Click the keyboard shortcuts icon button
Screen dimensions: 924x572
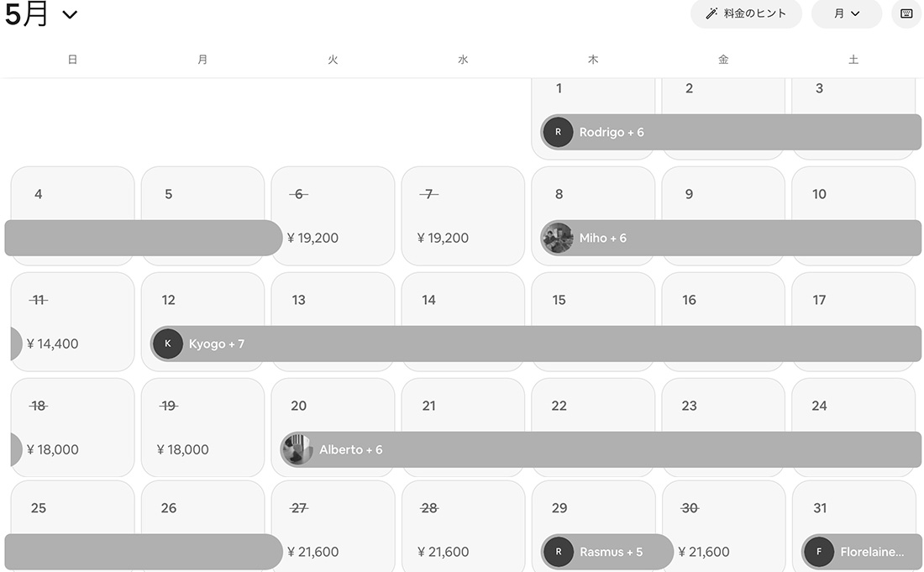coord(906,13)
